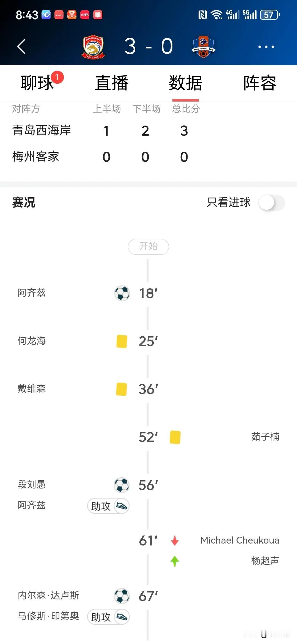
Task: Tap the 开始 kickoff marker
Action: click(148, 247)
